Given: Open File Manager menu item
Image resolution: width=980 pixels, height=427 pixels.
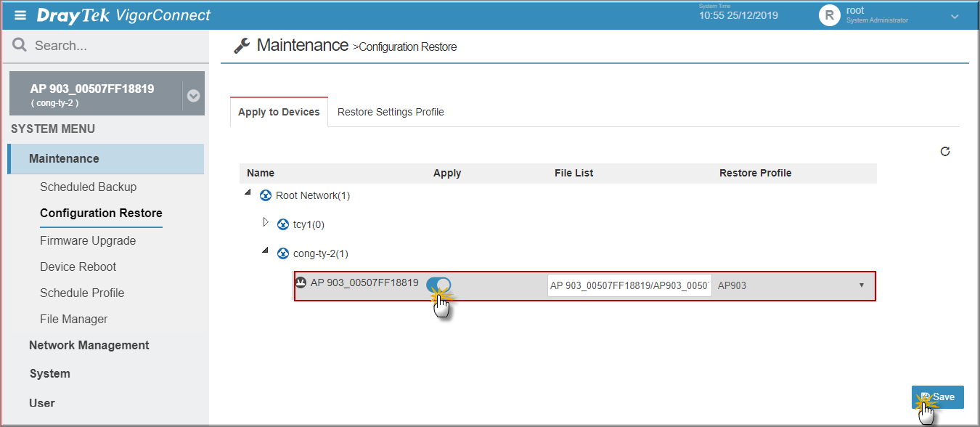Looking at the screenshot, I should 74,319.
